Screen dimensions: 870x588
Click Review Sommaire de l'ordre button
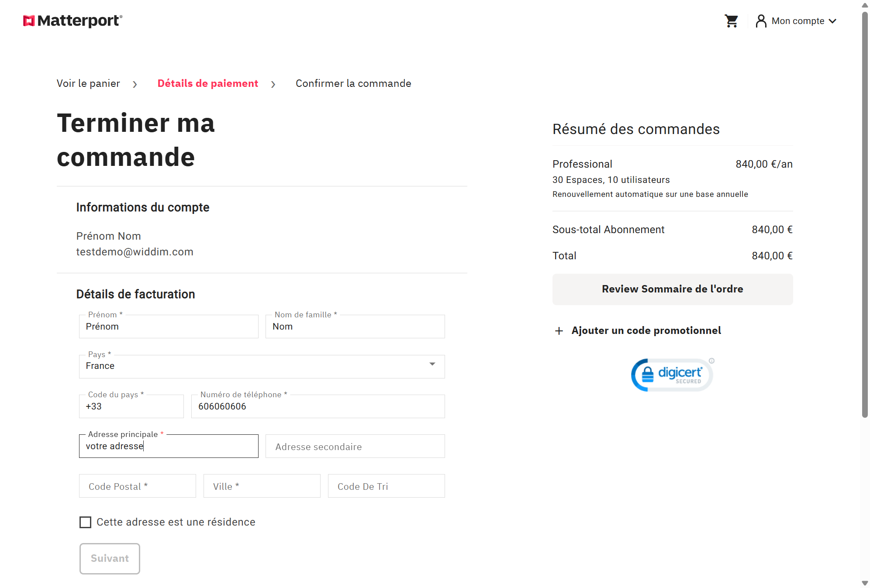point(673,289)
